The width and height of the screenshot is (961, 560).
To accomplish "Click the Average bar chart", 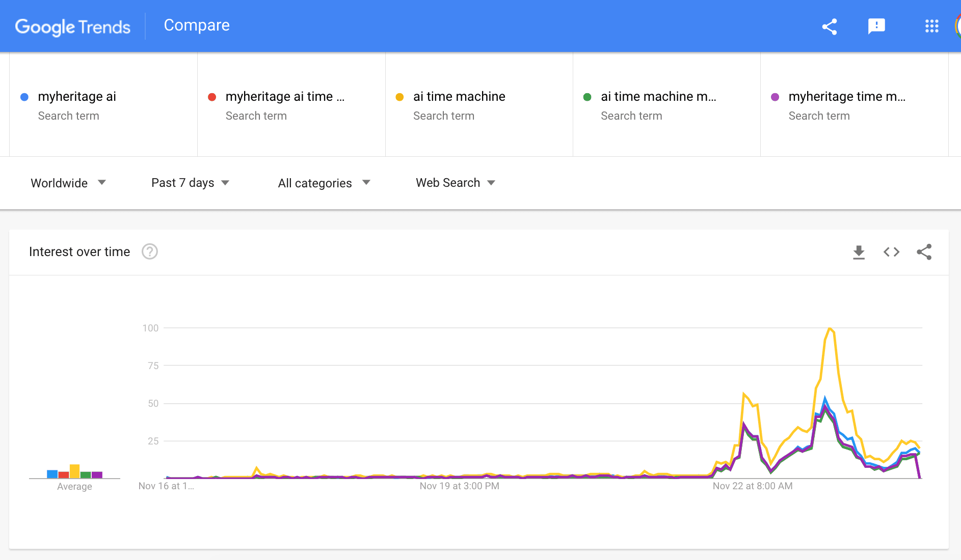I will point(74,471).
